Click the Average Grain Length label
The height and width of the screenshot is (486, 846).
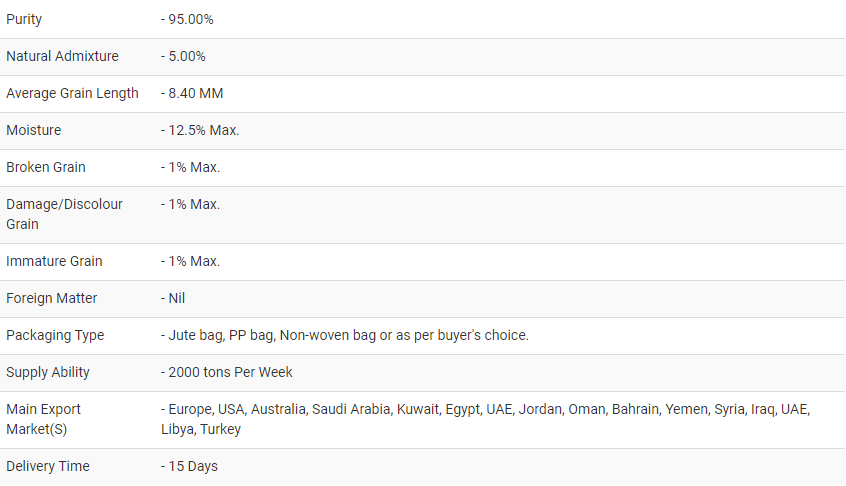[x=72, y=94]
